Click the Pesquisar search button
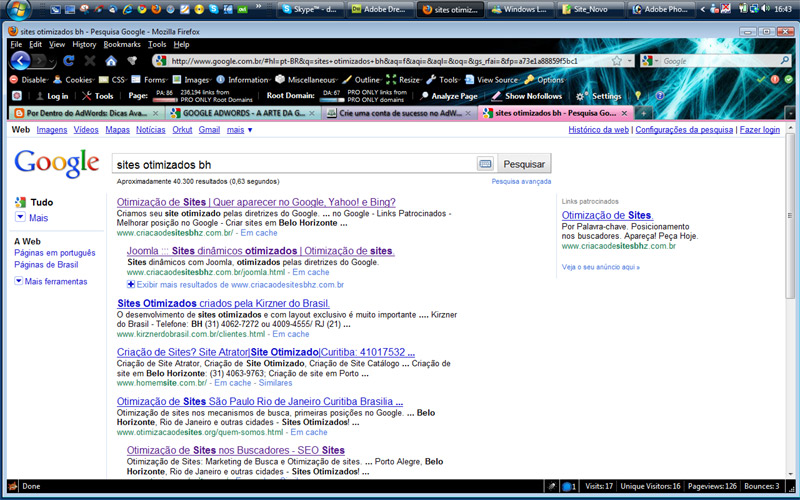800x500 pixels. point(524,164)
